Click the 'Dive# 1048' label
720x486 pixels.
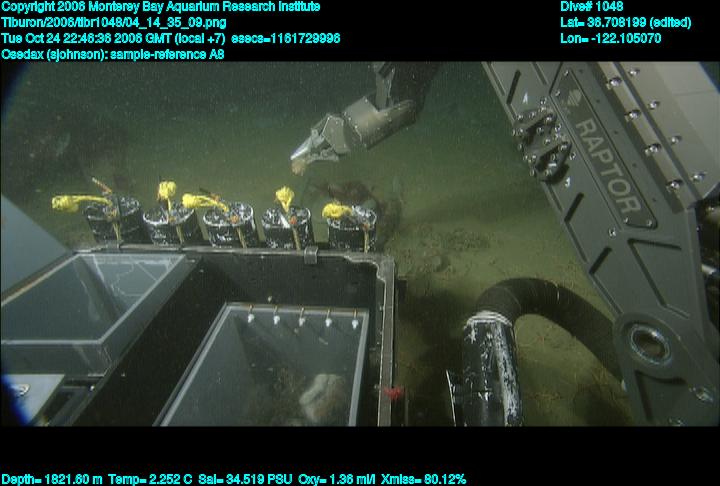tap(591, 7)
